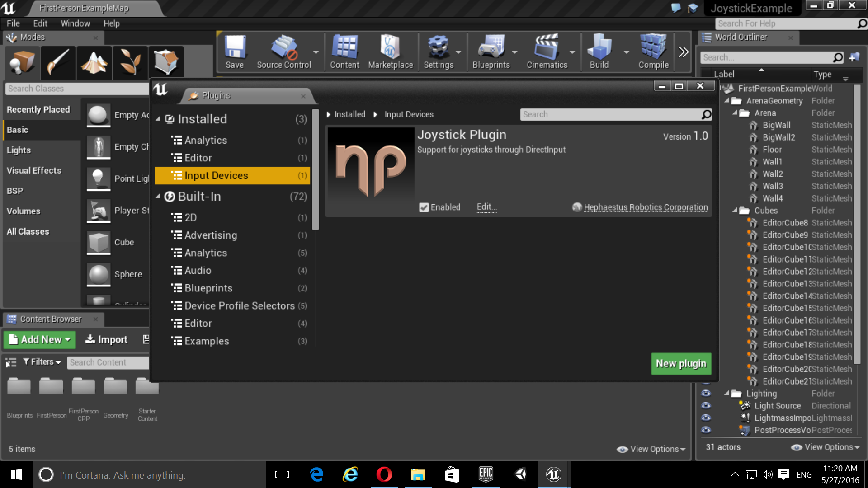The width and height of the screenshot is (868, 488).
Task: Collapse the Cubes folder in outliner
Action: click(x=735, y=211)
